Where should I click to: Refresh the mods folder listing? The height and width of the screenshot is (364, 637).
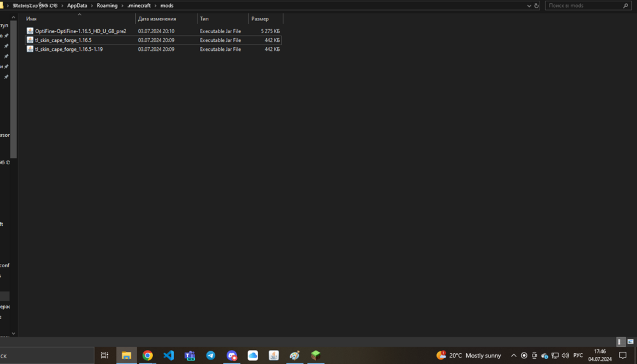click(536, 6)
